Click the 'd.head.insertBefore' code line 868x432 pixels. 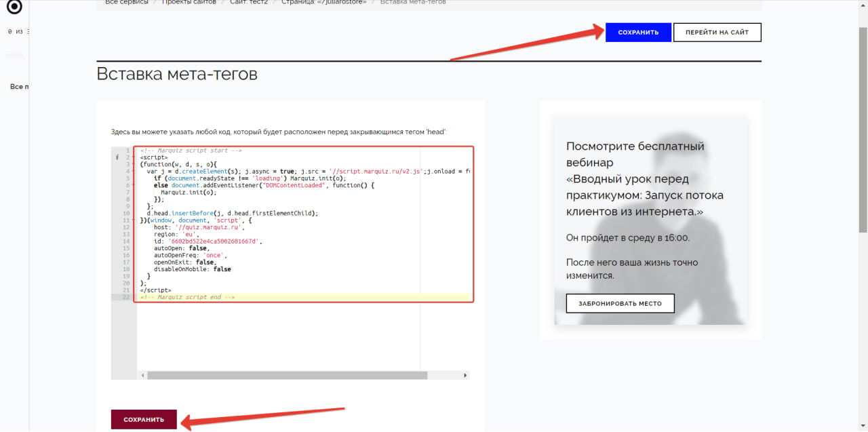tap(233, 213)
